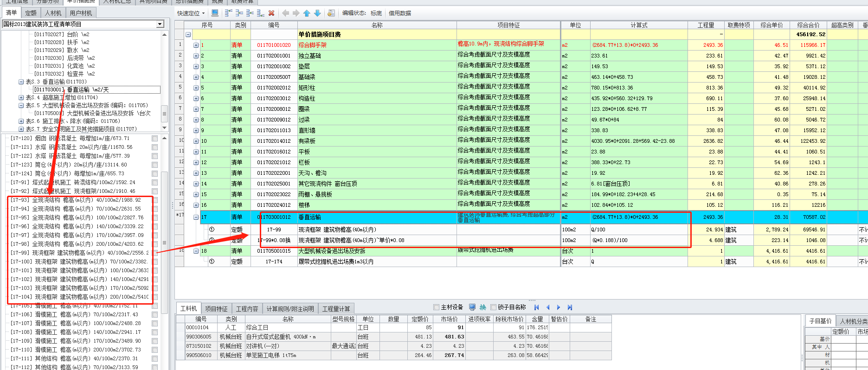Expand the 表S.7 安全文明施工 tree node
Viewport: 868px width, 370px height.
tap(21, 129)
